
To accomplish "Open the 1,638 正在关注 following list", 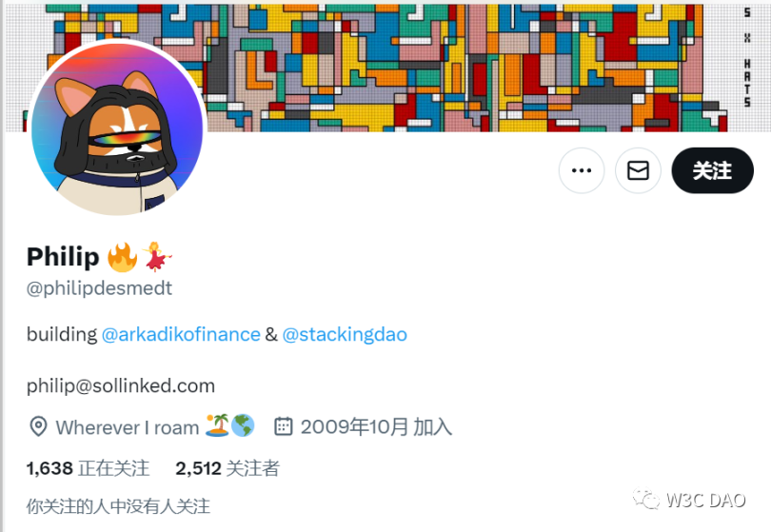I will 88,468.
